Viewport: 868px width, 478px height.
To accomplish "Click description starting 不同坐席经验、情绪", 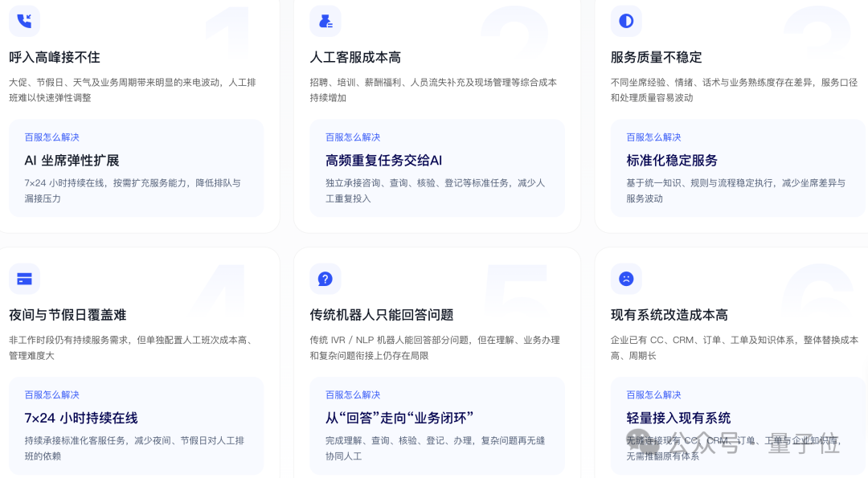I will coord(734,90).
